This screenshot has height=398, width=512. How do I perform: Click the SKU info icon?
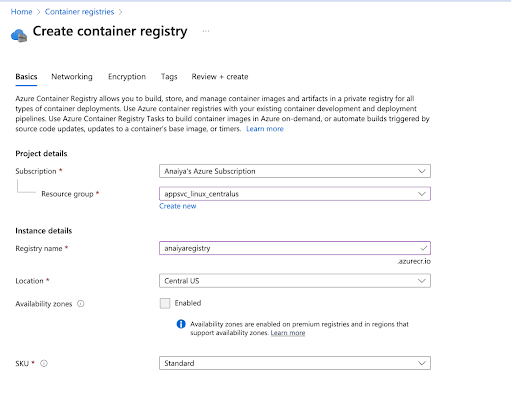(44, 363)
